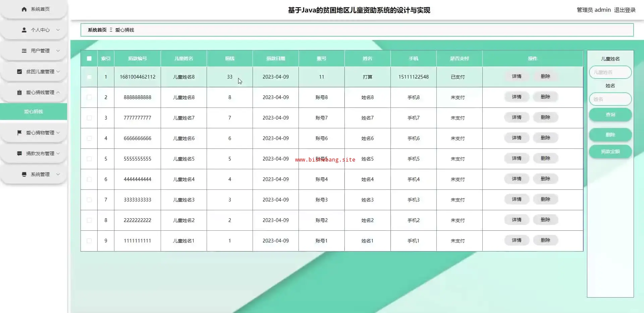Click the 查询 search button
Viewport: 644px width, 313px height.
coord(610,115)
